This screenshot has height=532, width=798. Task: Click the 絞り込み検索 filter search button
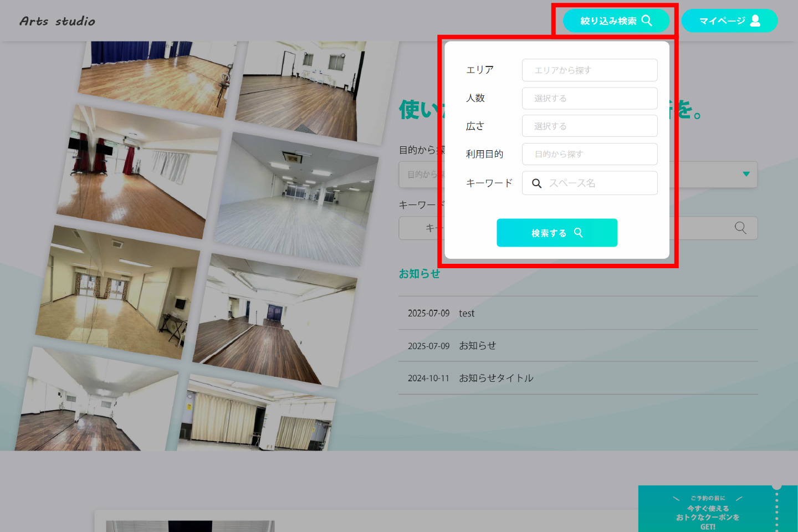616,21
